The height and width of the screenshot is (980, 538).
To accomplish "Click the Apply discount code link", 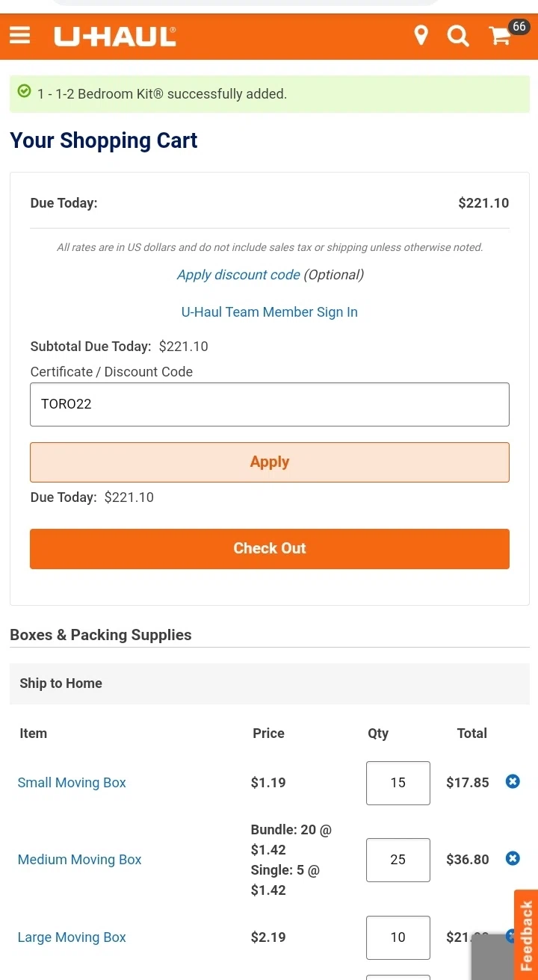I will pyautogui.click(x=238, y=275).
